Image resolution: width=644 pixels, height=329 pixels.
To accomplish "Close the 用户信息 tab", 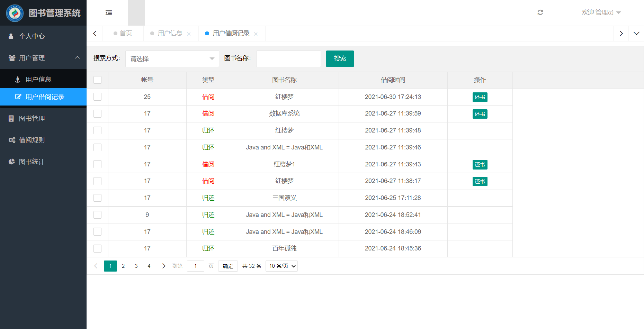I will point(189,34).
